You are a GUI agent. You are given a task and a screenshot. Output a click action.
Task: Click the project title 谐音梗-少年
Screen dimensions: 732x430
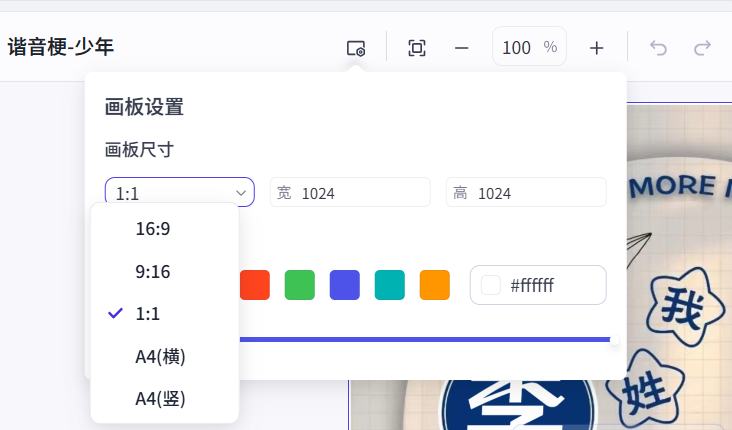(x=61, y=47)
